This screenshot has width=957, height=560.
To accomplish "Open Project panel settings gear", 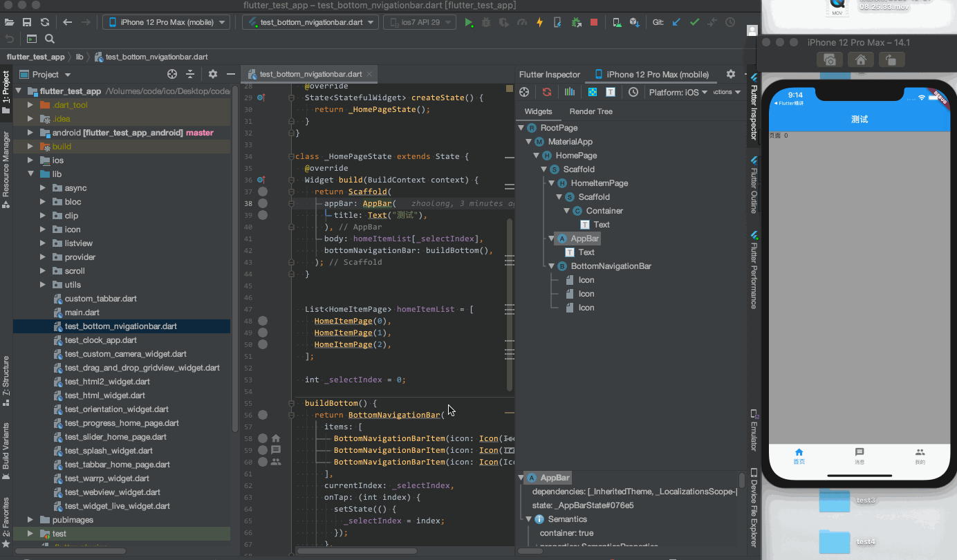I will tap(213, 74).
